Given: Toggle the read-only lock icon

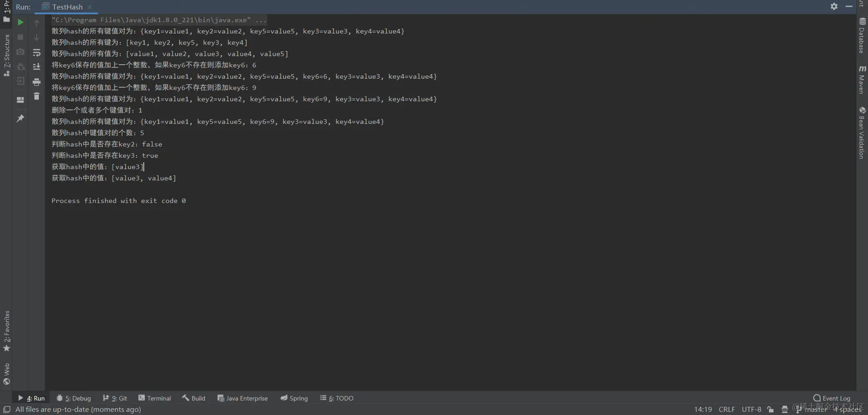Looking at the screenshot, I should click(x=770, y=409).
